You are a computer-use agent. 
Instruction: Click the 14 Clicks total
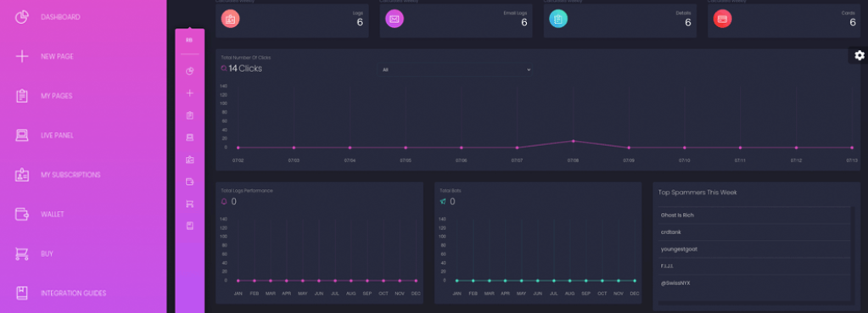click(x=245, y=69)
